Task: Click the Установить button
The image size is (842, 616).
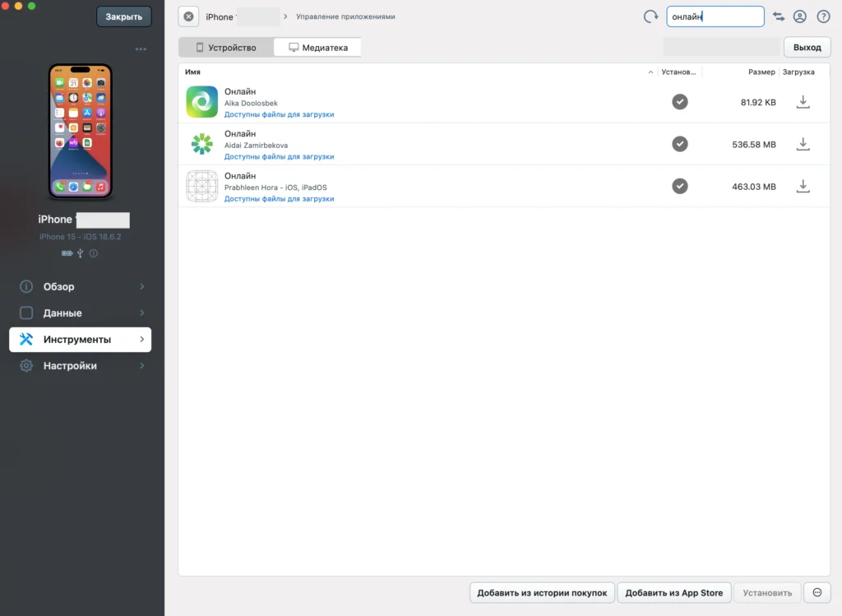Action: [767, 592]
